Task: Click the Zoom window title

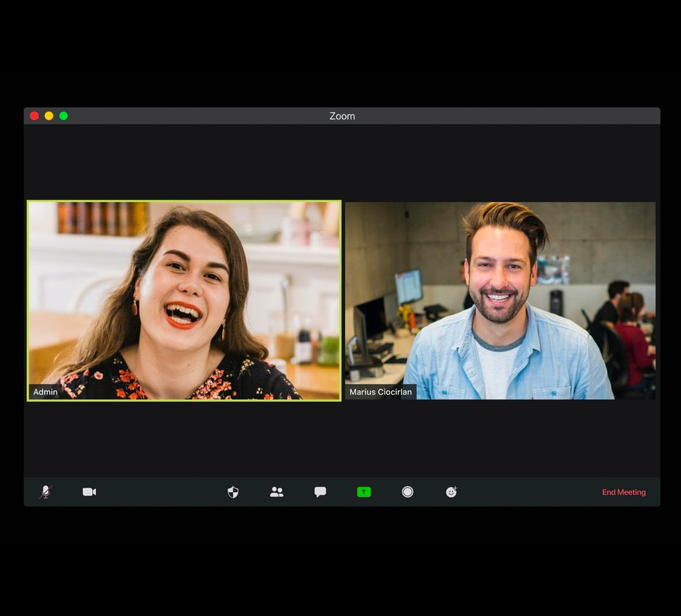Action: coord(342,116)
